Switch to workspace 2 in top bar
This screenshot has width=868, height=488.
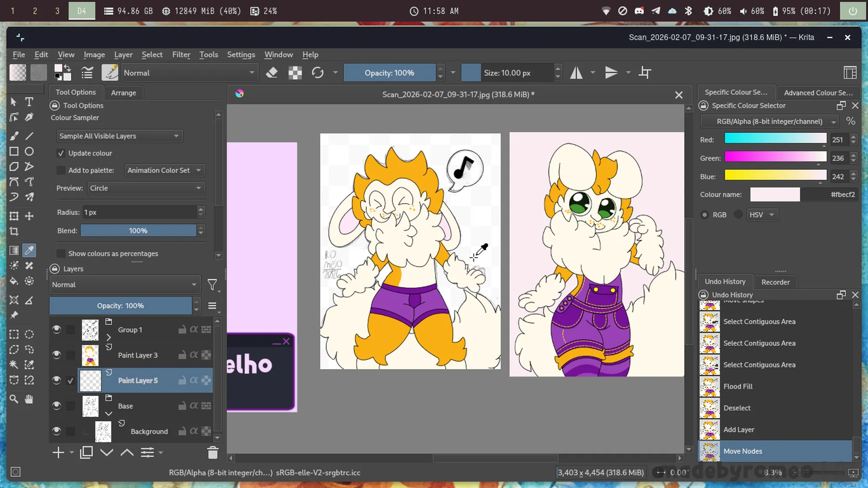[x=35, y=11]
